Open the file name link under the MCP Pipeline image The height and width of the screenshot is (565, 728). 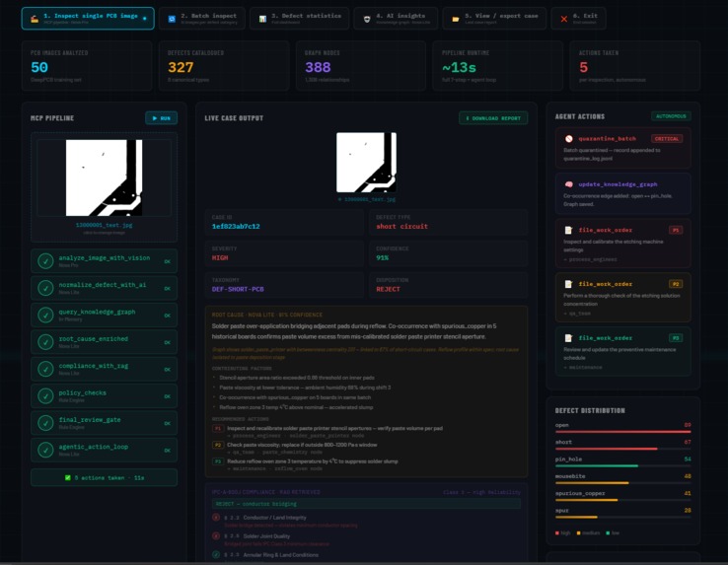104,225
